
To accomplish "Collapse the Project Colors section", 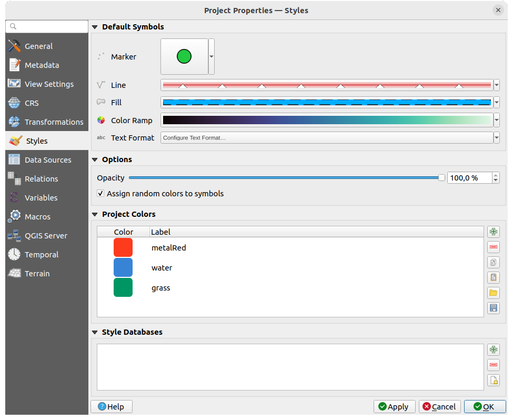I will pyautogui.click(x=95, y=214).
